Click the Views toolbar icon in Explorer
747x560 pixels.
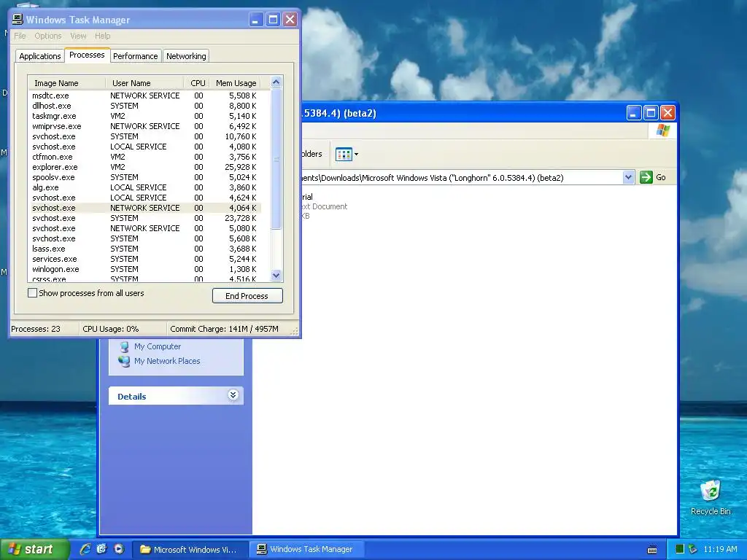[344, 155]
